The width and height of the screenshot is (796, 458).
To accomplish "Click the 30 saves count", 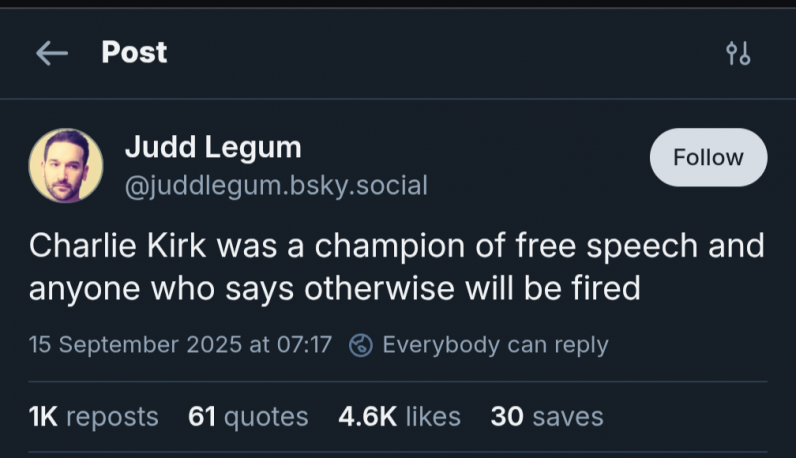I will (547, 416).
